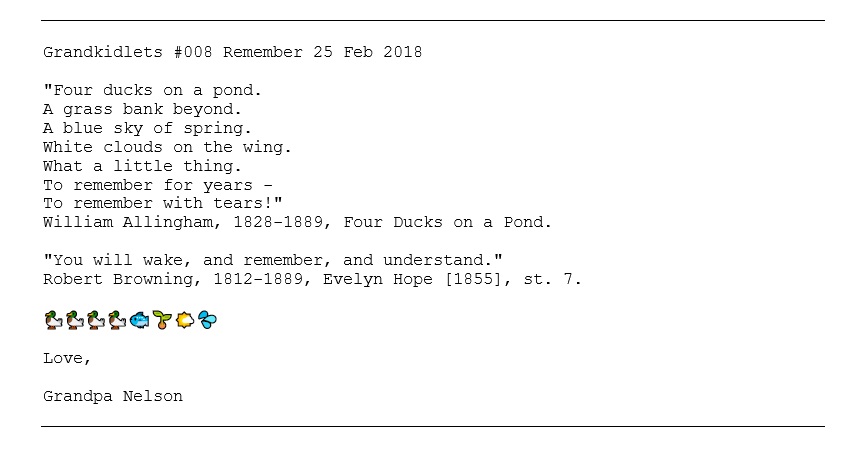Click the name 'William Allingham'
This screenshot has height=460, width=853.
(x=128, y=222)
